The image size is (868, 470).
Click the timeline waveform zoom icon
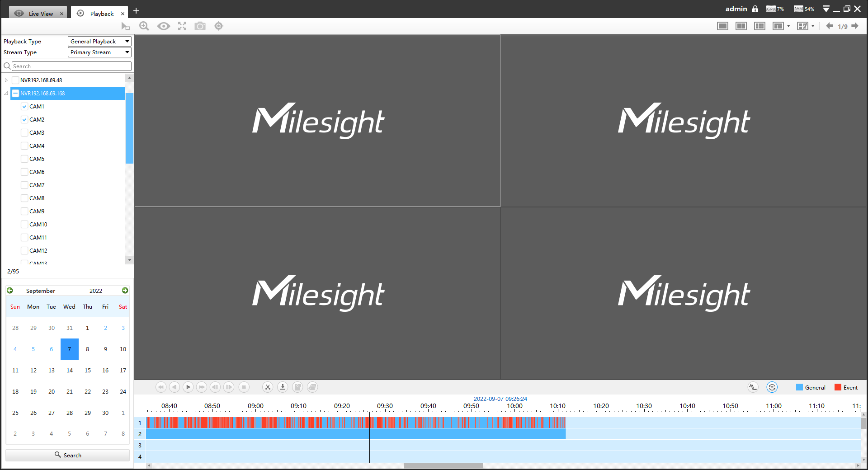click(x=753, y=387)
